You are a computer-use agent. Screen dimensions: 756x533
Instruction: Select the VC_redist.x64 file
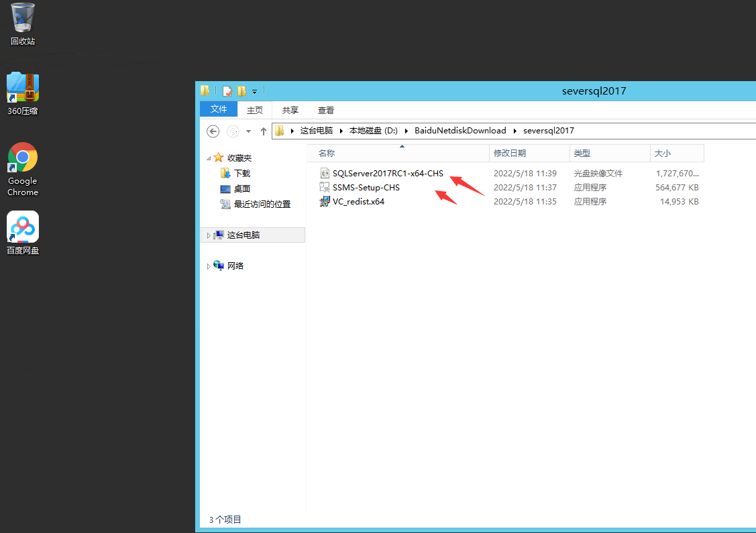pos(358,201)
